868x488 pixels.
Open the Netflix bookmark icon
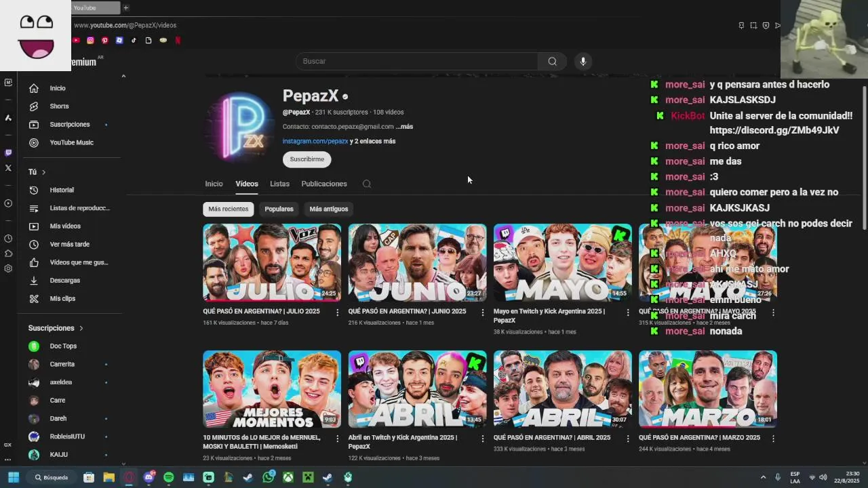[x=178, y=41]
